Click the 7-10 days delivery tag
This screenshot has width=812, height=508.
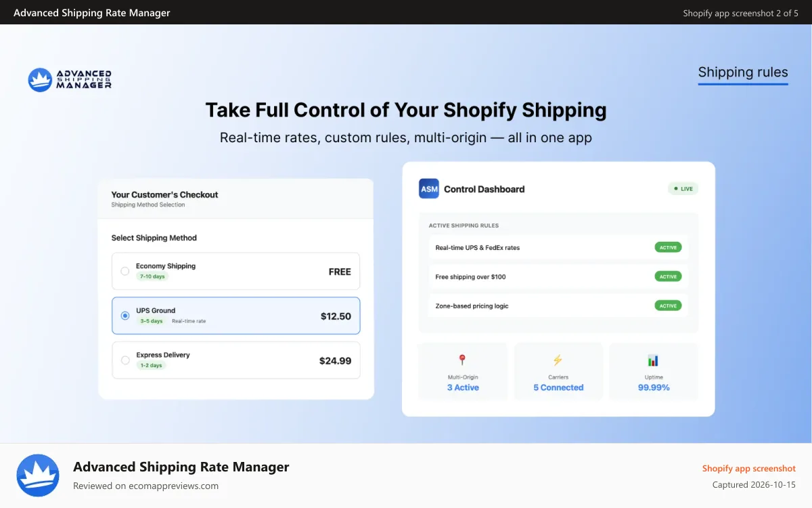pos(152,276)
